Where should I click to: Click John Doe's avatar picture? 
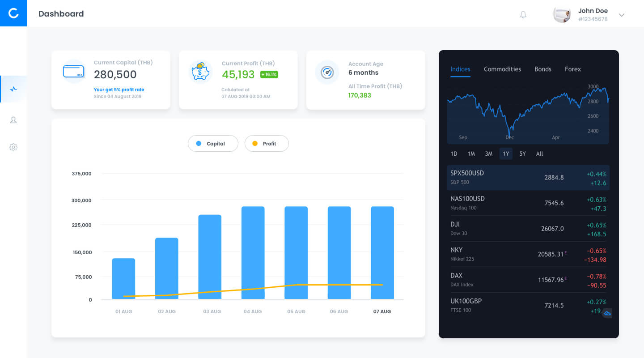[562, 15]
